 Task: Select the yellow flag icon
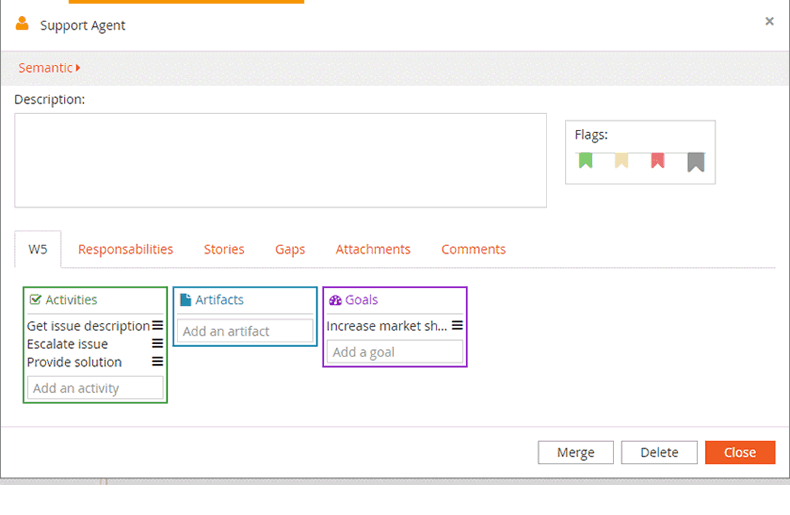click(x=621, y=160)
